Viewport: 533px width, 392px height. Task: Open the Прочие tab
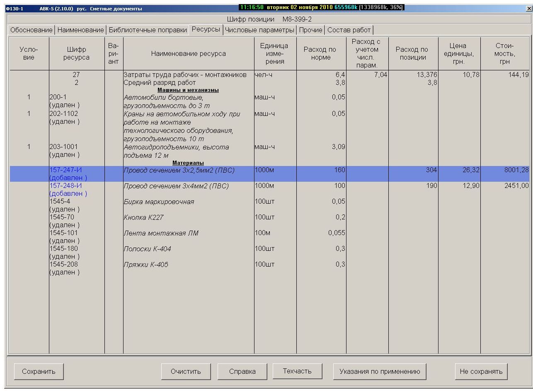310,30
